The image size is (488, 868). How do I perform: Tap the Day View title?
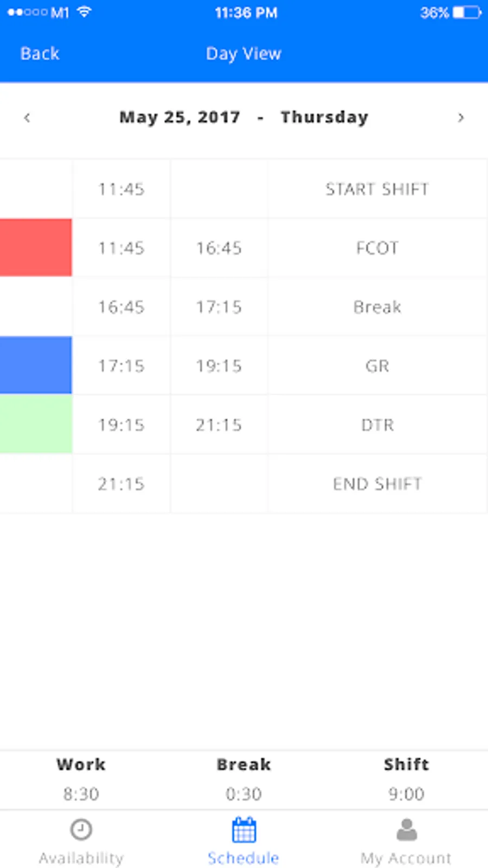pos(243,54)
